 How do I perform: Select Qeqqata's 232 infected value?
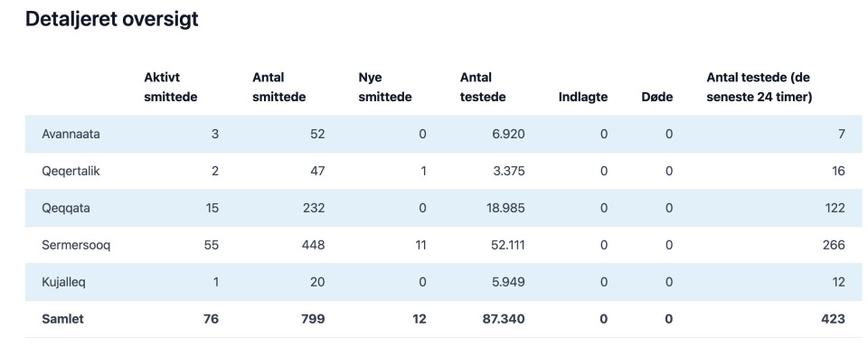coord(314,208)
